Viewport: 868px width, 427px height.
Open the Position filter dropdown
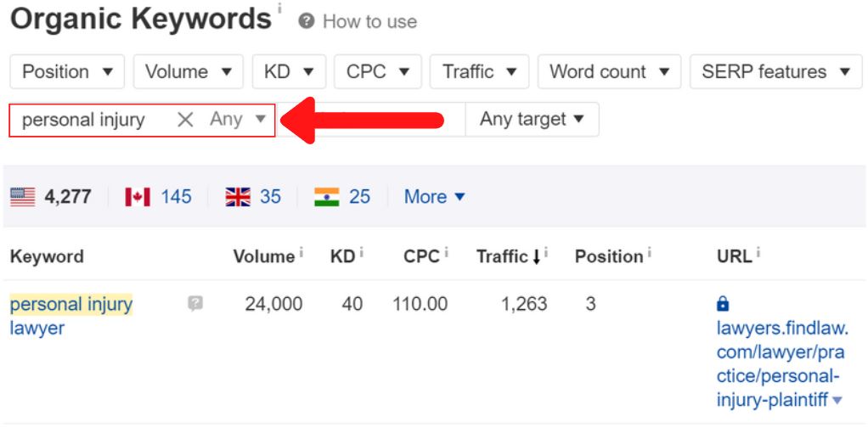point(67,71)
